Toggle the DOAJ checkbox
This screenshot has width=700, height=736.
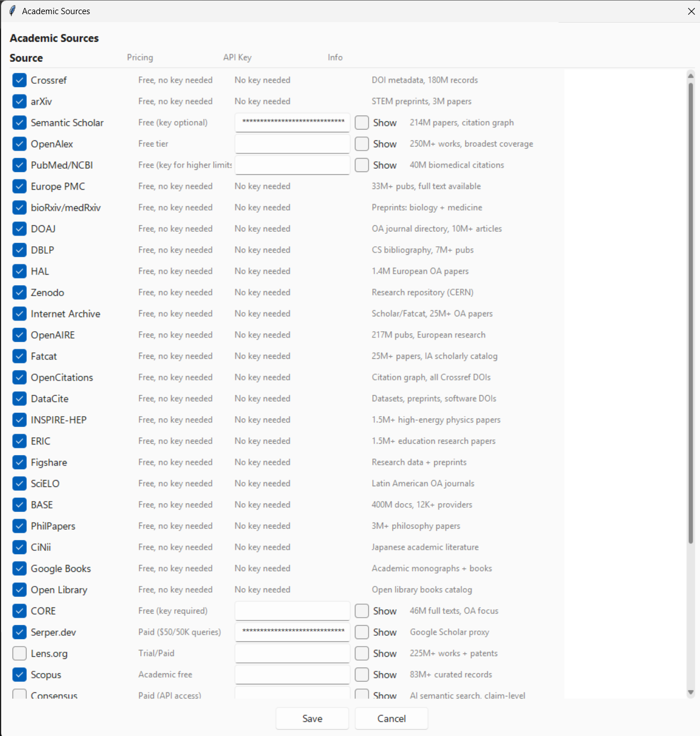coord(19,229)
